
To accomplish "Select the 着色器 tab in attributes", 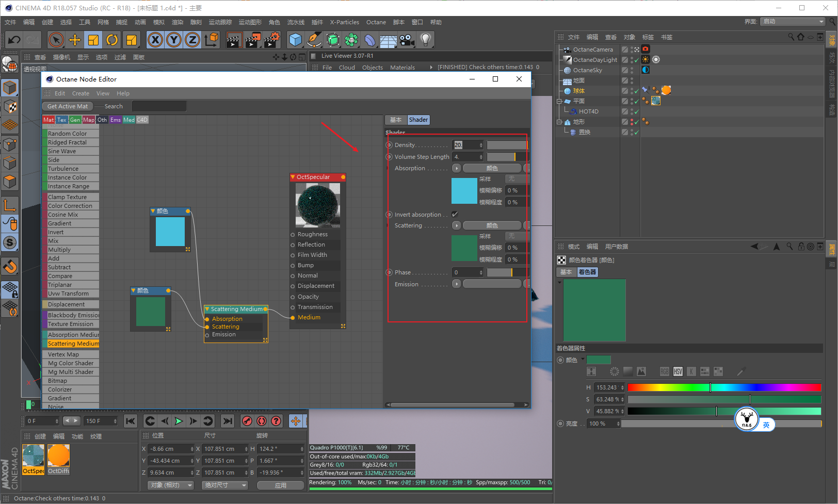I will 587,272.
